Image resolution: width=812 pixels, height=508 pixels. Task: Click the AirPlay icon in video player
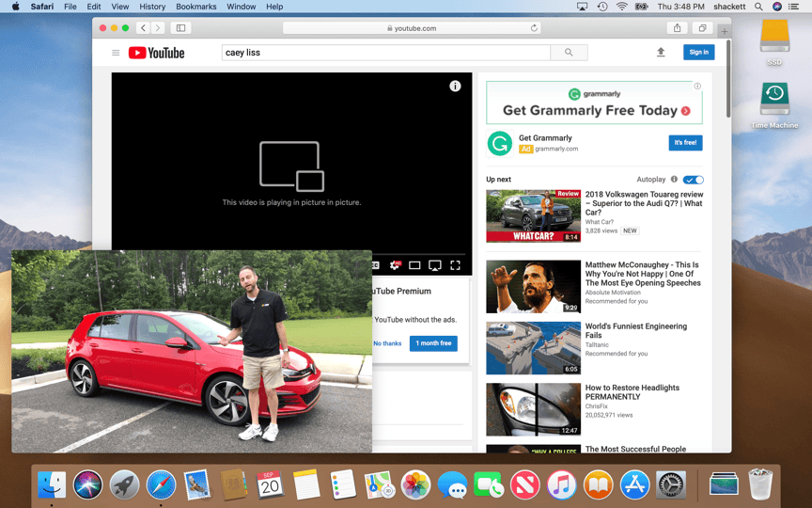click(434, 265)
